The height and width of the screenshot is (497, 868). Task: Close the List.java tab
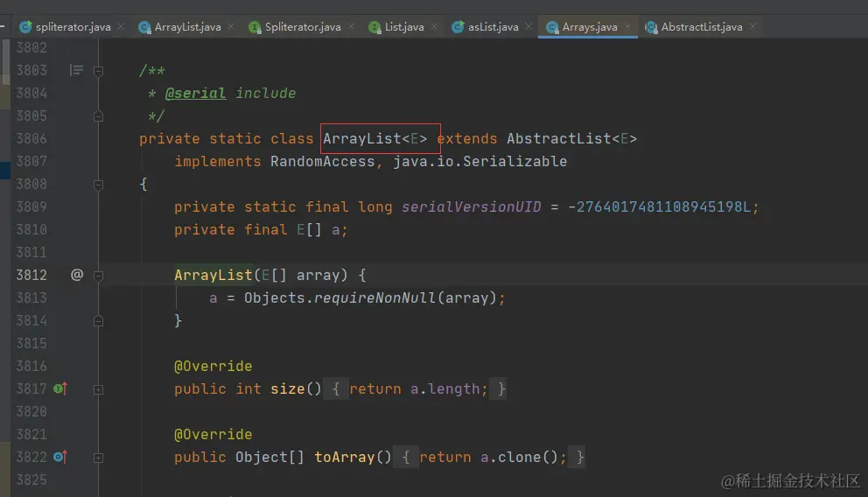click(434, 26)
